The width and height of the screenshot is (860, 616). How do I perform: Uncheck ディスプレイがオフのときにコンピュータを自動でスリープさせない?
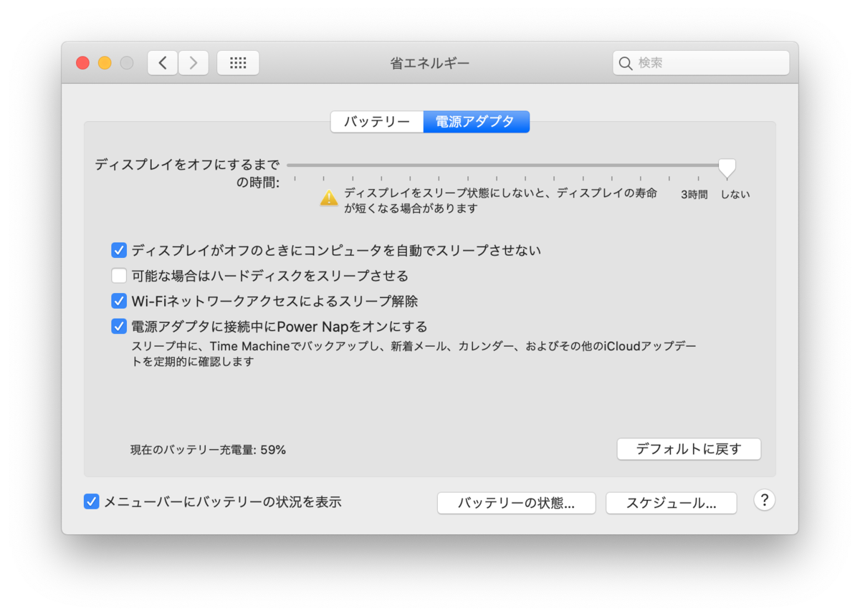point(119,251)
